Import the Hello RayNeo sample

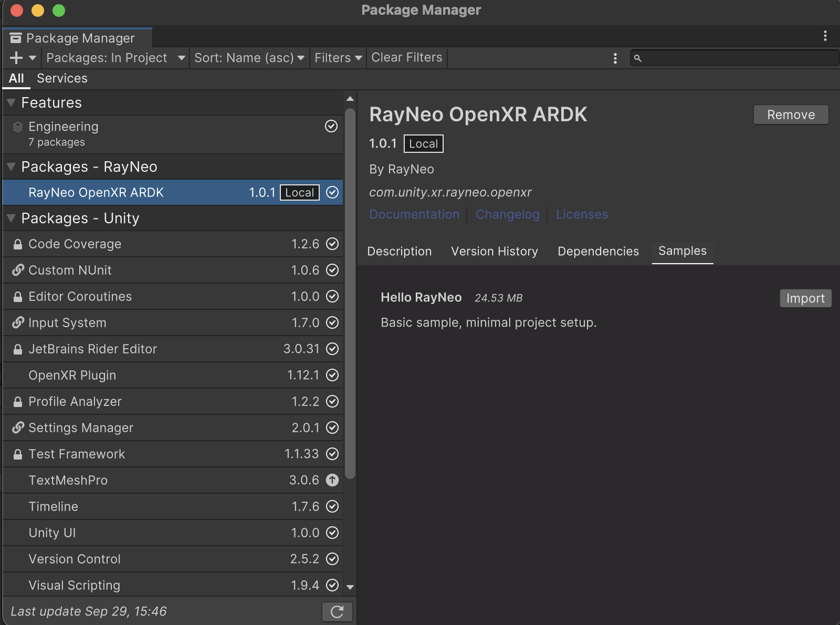point(805,298)
